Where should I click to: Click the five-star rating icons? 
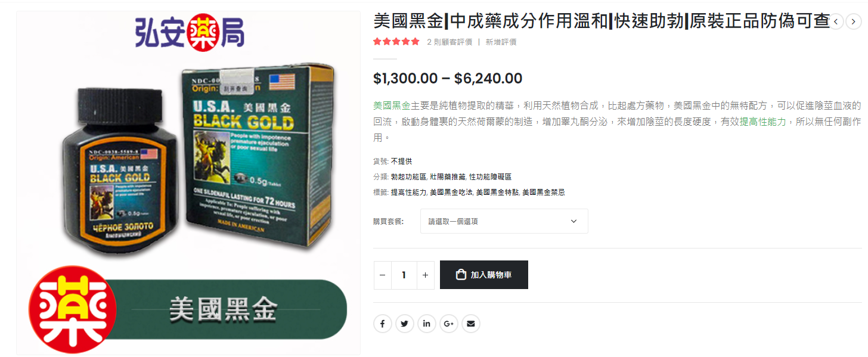[x=396, y=42]
